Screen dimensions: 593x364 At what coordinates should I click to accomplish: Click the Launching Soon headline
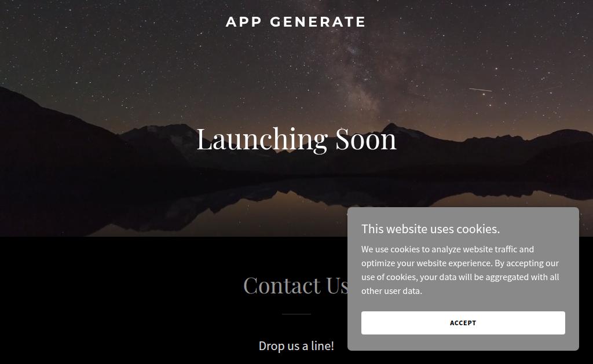click(296, 139)
